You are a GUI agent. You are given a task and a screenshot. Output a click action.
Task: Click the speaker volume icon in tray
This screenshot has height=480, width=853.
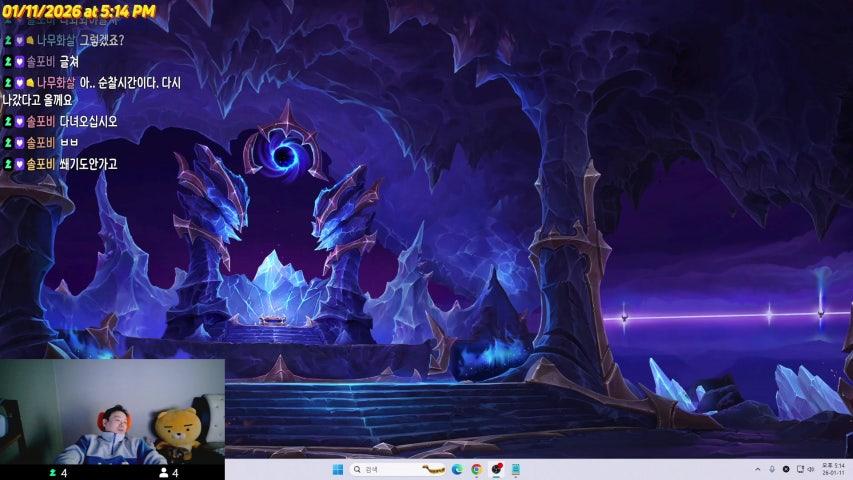813,469
